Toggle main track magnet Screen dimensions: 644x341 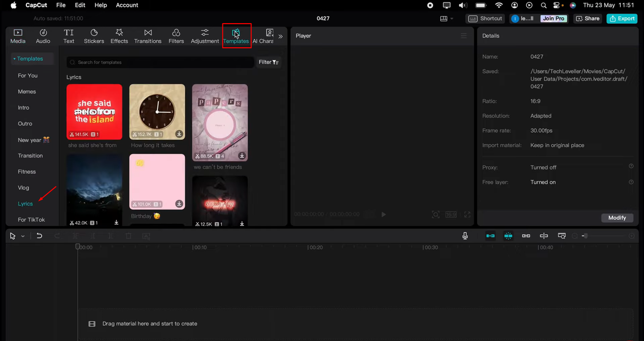491,236
